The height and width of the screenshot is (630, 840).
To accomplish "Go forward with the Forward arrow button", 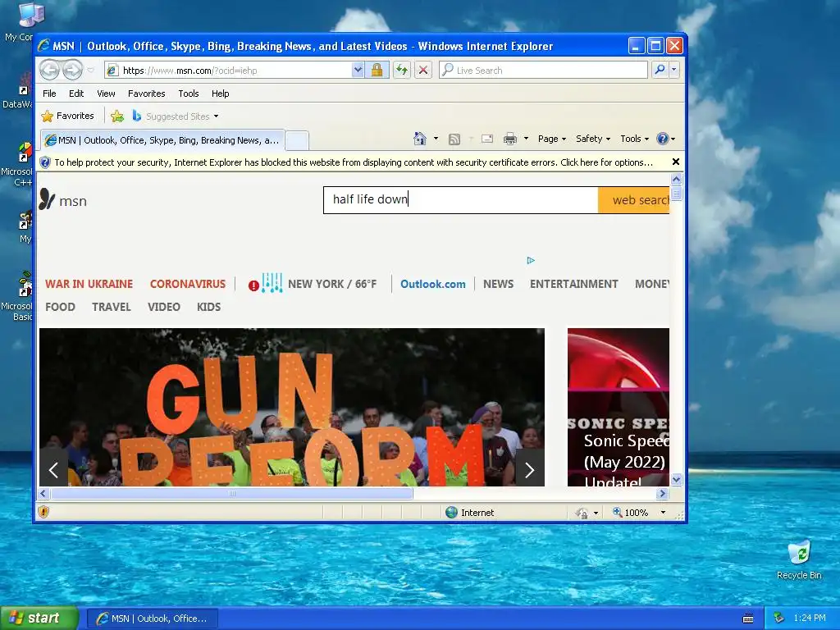I will click(73, 70).
